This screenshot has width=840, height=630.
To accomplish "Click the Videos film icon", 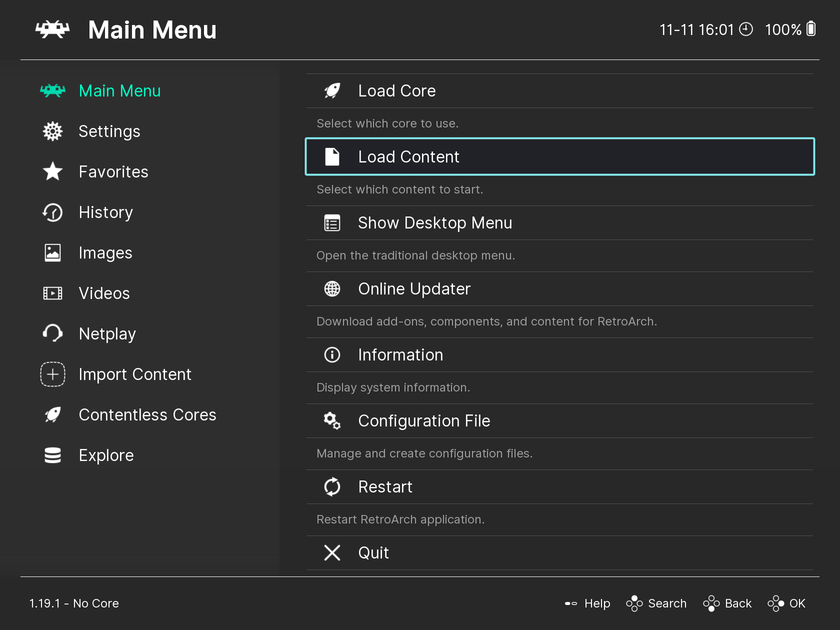I will 52,293.
